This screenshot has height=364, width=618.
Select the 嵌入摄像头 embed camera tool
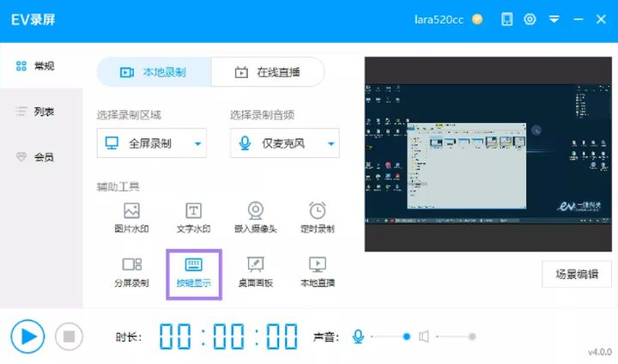coord(256,217)
